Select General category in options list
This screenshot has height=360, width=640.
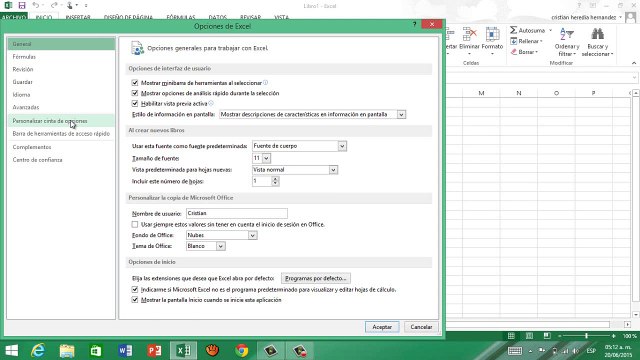tap(61, 44)
